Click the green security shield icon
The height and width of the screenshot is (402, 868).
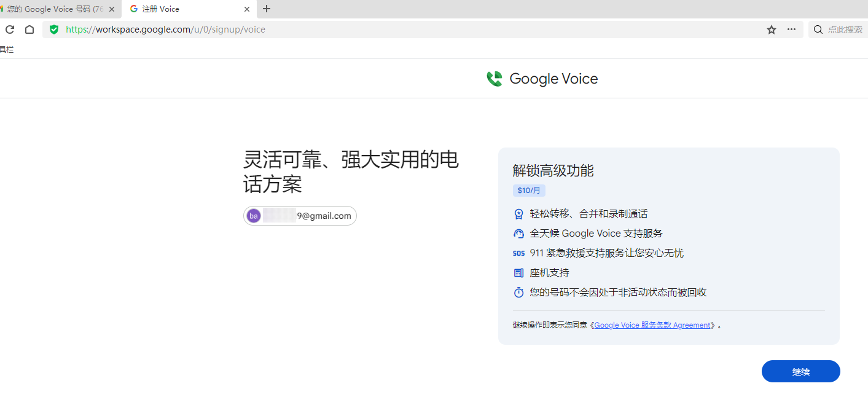click(x=54, y=30)
